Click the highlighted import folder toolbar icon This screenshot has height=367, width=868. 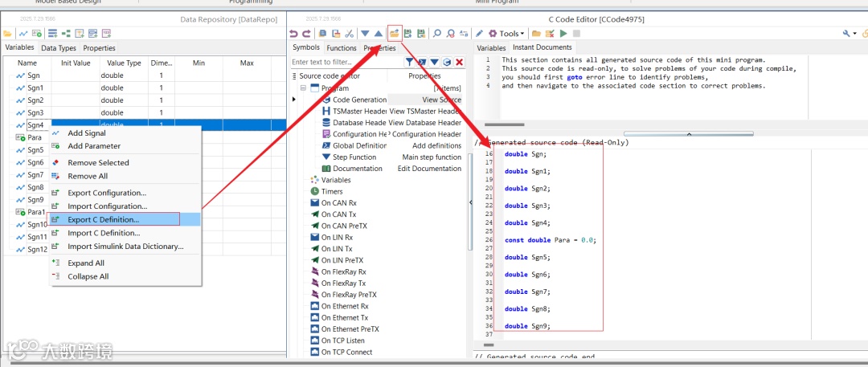click(x=395, y=33)
